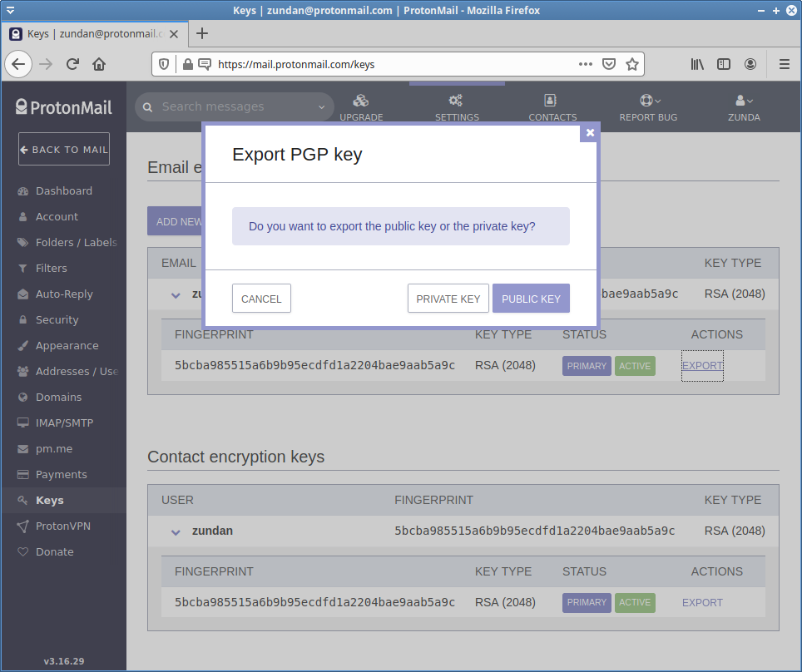Screen dimensions: 802x672
Task: Open Contacts from the top bar
Action: tap(552, 107)
